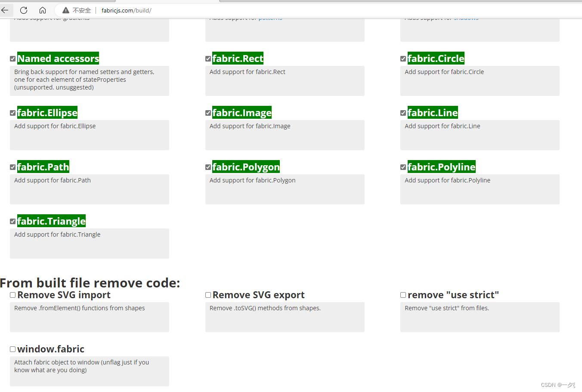The height and width of the screenshot is (392, 582).
Task: Uncheck the fabric.Circle checkbox
Action: pos(403,59)
